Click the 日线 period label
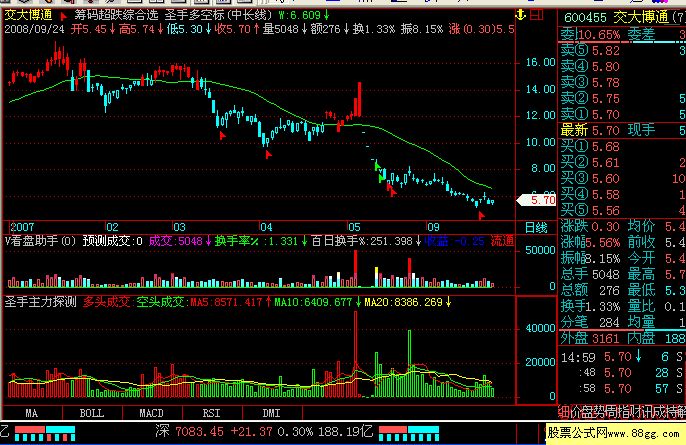686x445 pixels. coord(536,228)
